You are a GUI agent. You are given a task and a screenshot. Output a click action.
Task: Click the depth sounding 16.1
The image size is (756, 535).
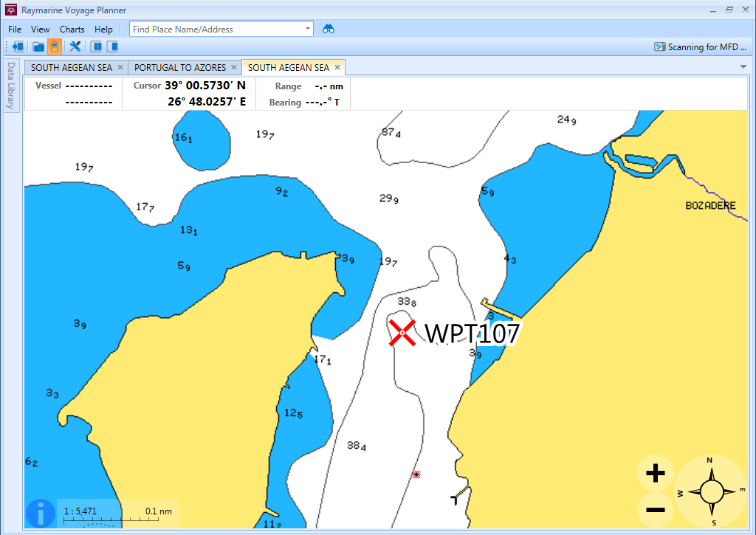(183, 138)
